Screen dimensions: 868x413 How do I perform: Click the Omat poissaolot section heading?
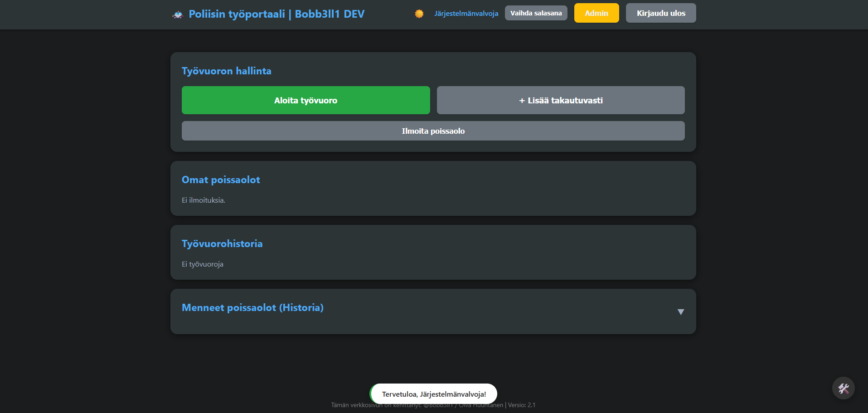pyautogui.click(x=221, y=180)
